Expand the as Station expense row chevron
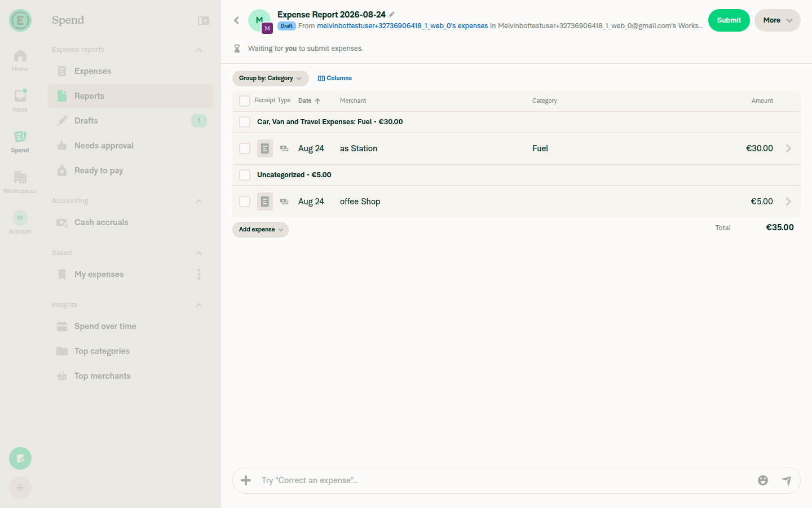 (x=788, y=148)
